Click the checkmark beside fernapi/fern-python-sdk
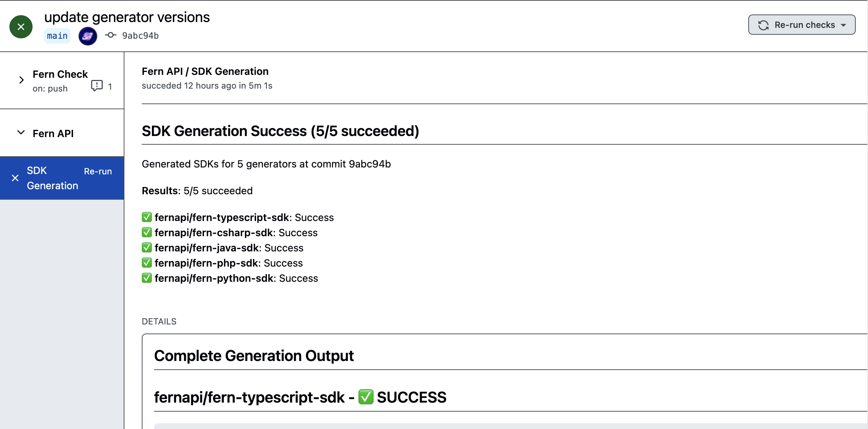The height and width of the screenshot is (429, 868). (146, 278)
